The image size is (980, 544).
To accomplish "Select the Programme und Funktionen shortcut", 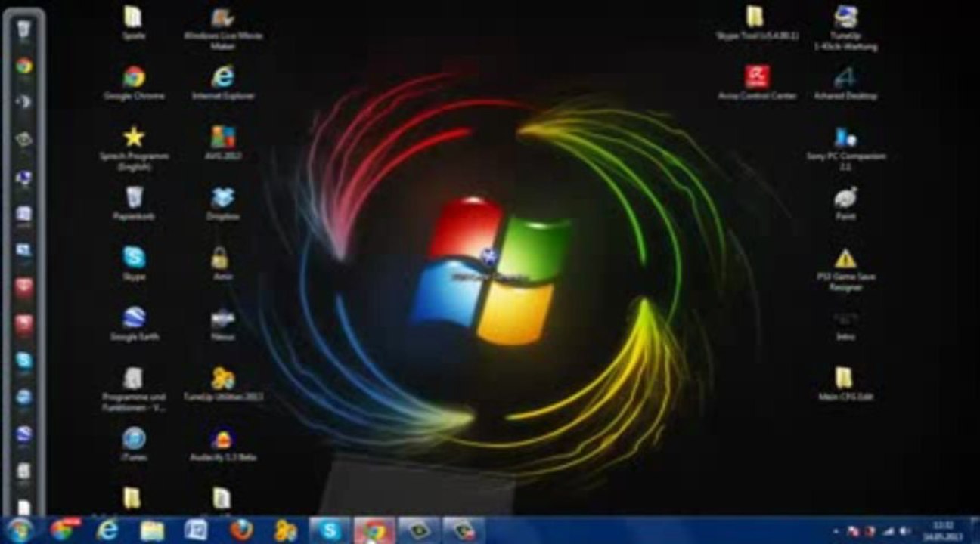I will [x=134, y=389].
